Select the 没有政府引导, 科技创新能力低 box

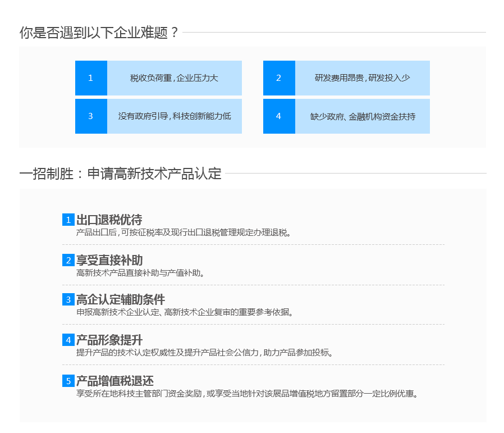(174, 116)
